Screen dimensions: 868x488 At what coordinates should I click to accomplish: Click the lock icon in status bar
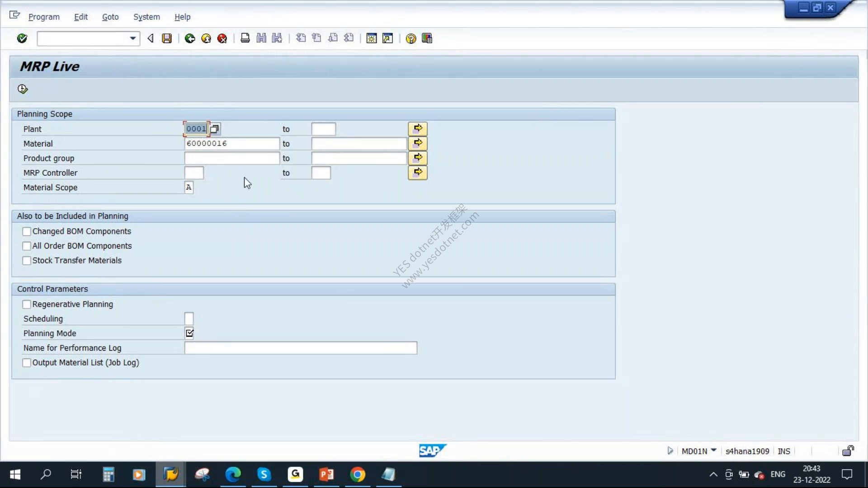pos(848,450)
